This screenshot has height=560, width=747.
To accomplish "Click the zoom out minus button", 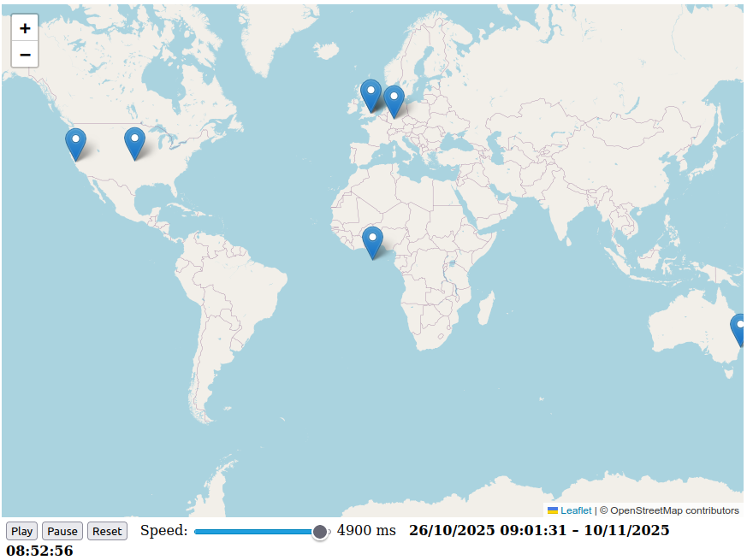I will tap(25, 54).
